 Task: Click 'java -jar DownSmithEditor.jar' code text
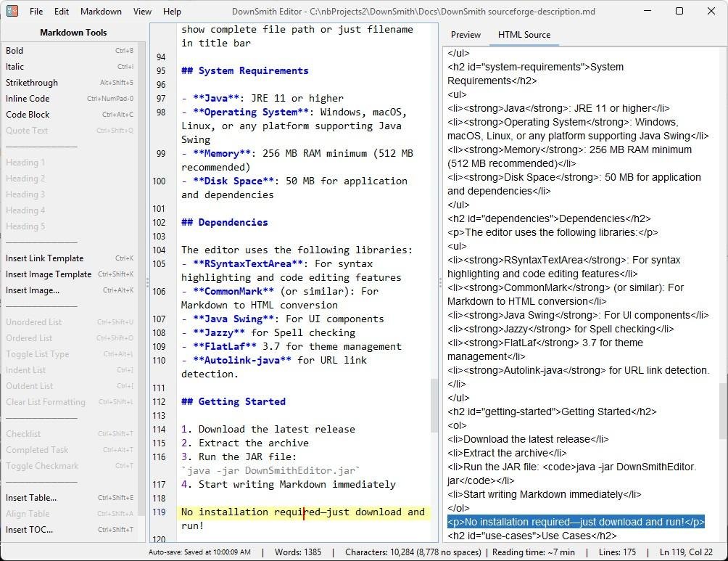[270, 470]
